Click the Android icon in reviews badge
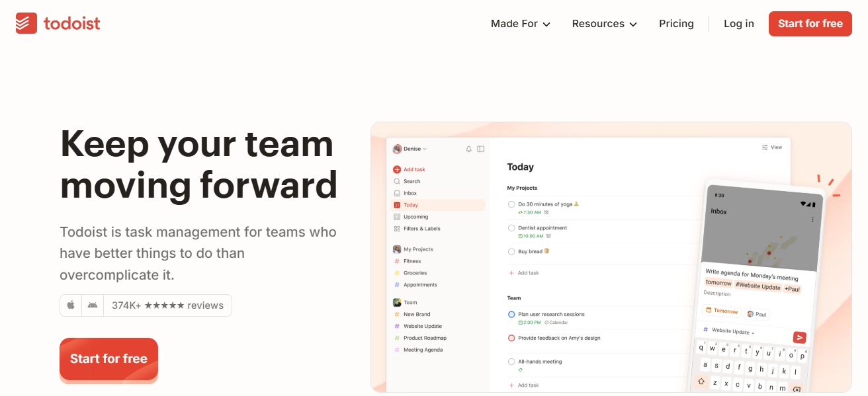Viewport: 868px width, 396px height. pos(93,305)
